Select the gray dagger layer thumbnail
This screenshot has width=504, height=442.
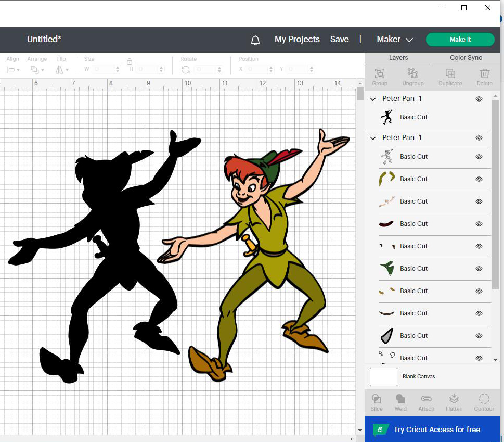387,336
